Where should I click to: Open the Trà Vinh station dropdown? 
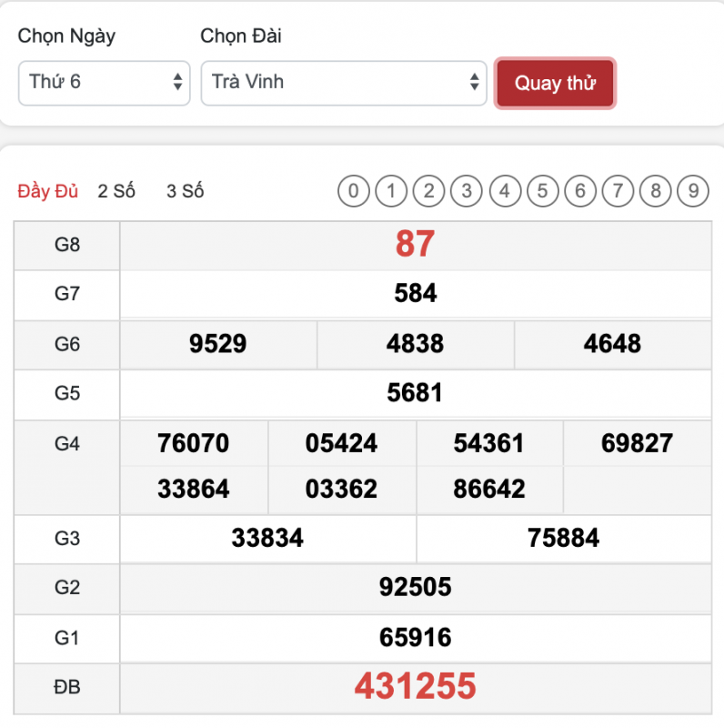click(x=344, y=83)
